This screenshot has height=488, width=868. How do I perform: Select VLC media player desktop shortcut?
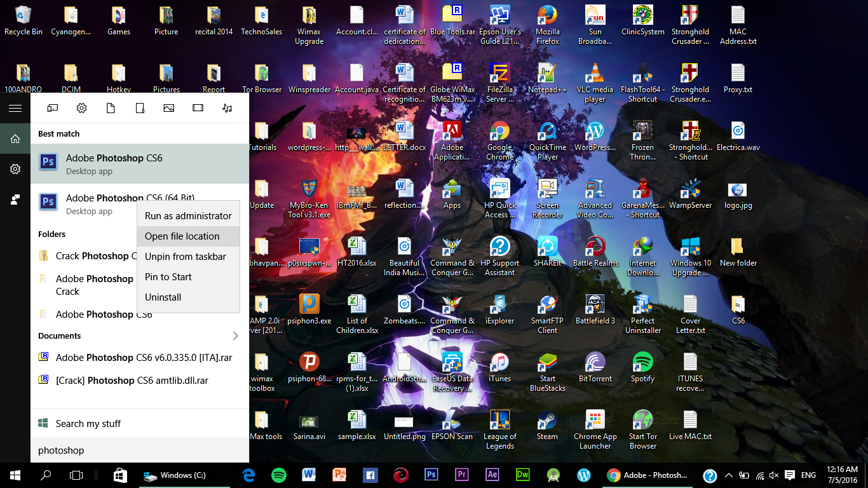pos(595,84)
